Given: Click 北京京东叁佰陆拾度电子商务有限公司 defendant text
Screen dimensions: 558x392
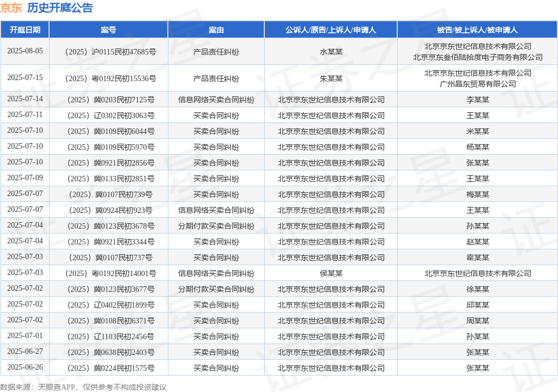Looking at the screenshot, I should point(477,57).
